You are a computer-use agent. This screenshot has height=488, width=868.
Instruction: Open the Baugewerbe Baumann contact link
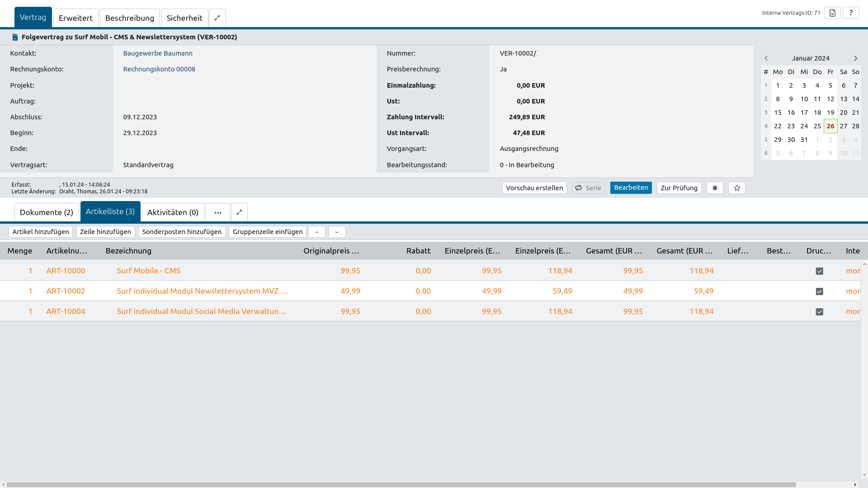coord(158,53)
